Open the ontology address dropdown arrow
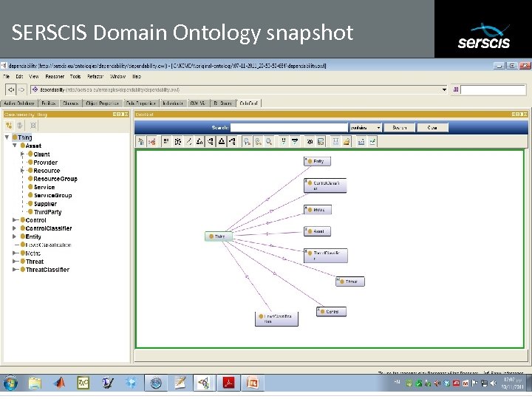 (444, 90)
